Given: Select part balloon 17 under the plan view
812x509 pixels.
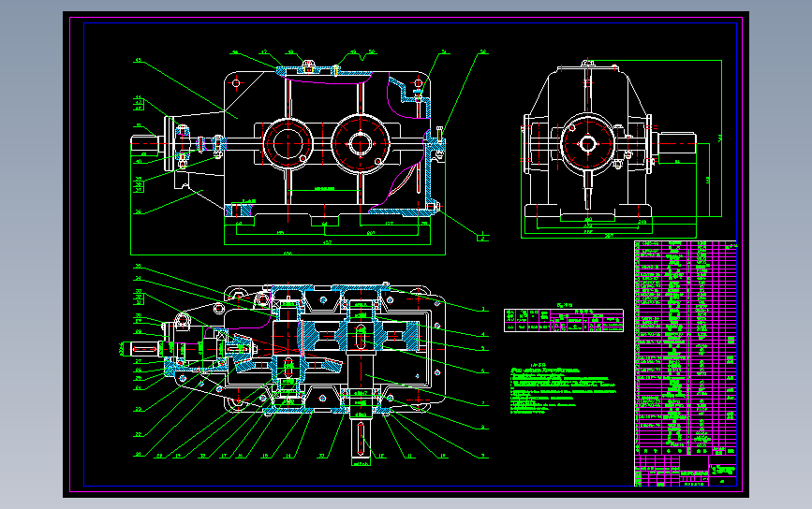Looking at the screenshot, I should pos(224,456).
